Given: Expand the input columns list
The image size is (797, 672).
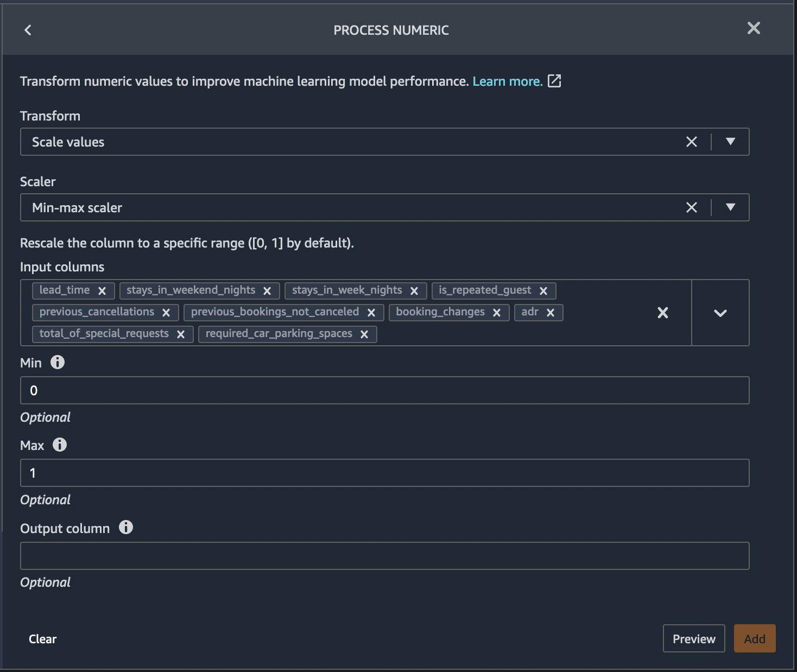Looking at the screenshot, I should pyautogui.click(x=720, y=313).
